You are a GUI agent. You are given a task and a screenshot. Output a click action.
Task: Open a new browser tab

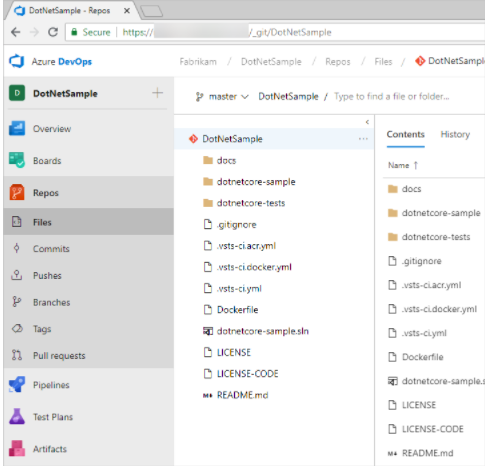(x=152, y=11)
